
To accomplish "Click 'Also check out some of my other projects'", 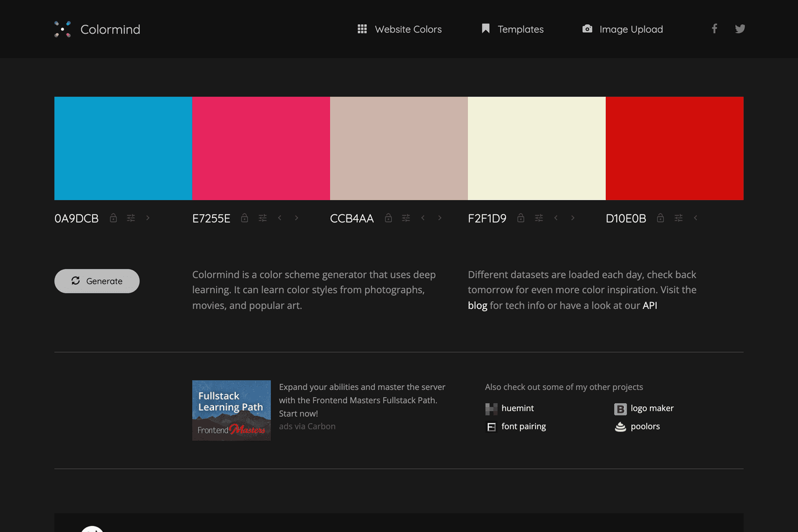I will point(564,387).
